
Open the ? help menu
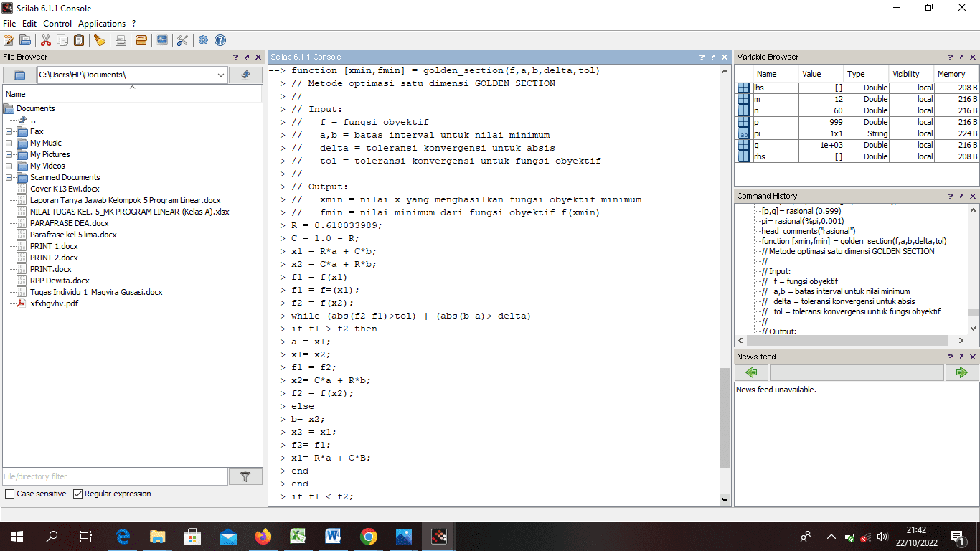tap(134, 24)
